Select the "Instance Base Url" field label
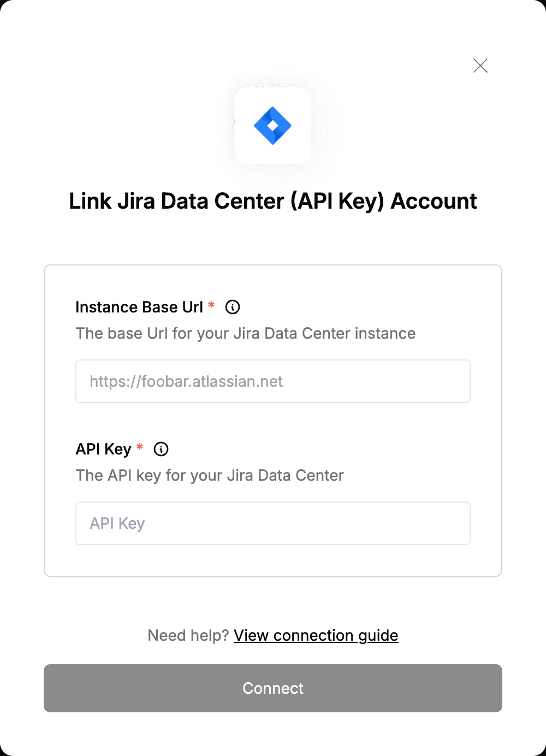 click(139, 307)
